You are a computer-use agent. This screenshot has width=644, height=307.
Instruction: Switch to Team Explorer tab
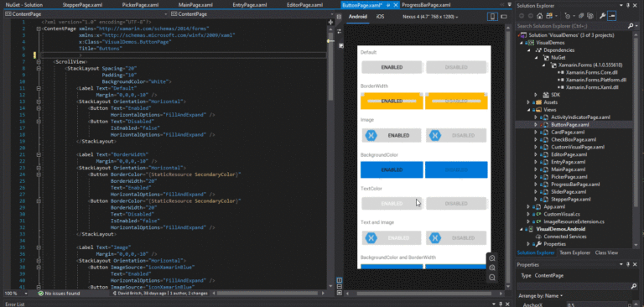pyautogui.click(x=574, y=252)
